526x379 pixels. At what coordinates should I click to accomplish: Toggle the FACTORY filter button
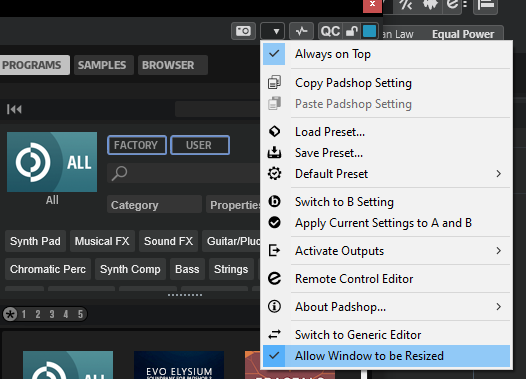137,145
